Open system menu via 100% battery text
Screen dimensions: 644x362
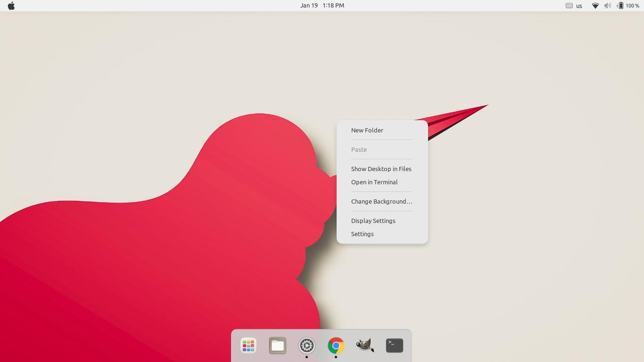click(x=633, y=6)
